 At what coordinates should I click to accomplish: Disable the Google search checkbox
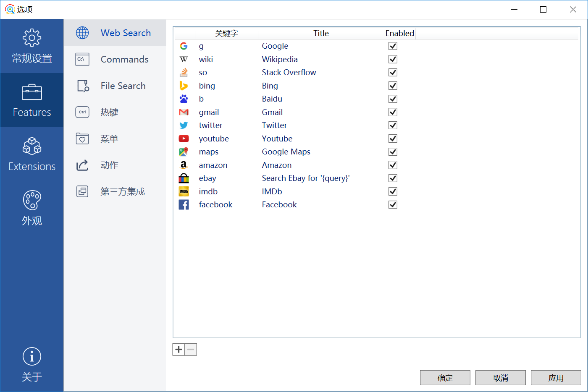pyautogui.click(x=393, y=46)
